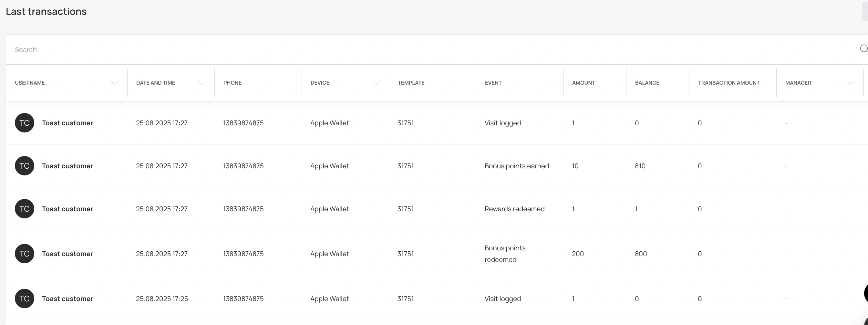Image resolution: width=868 pixels, height=325 pixels.
Task: Click the Amount column header
Action: [x=583, y=83]
